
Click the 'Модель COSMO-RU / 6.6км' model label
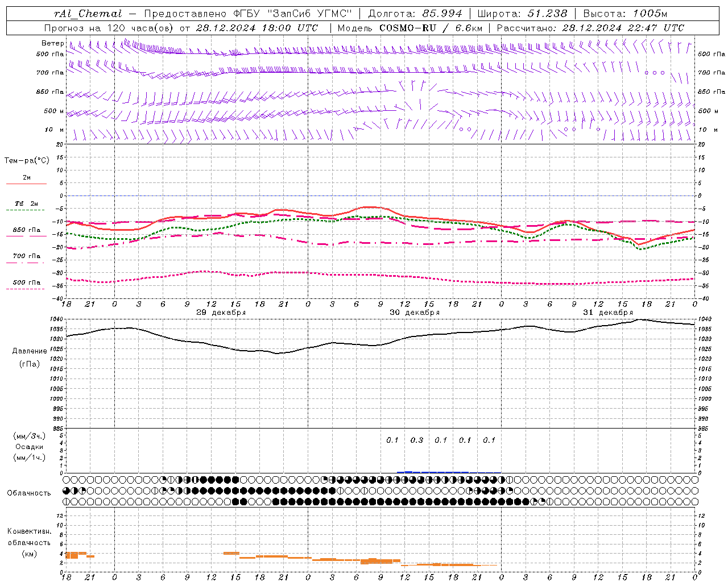click(410, 28)
